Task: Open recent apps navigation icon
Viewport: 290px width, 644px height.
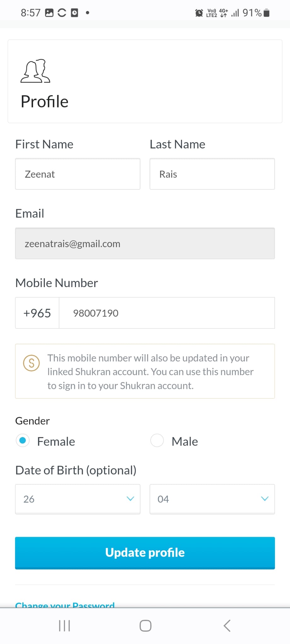Action: tap(65, 626)
